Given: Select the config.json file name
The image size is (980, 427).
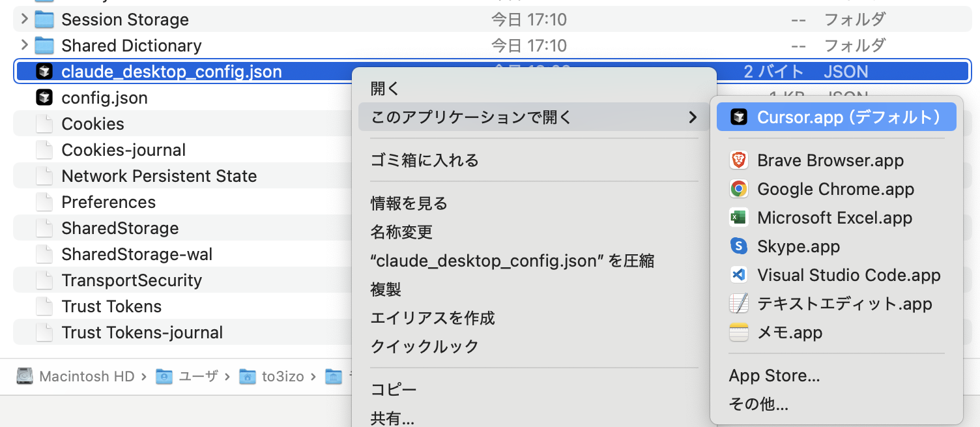Looking at the screenshot, I should 104,98.
